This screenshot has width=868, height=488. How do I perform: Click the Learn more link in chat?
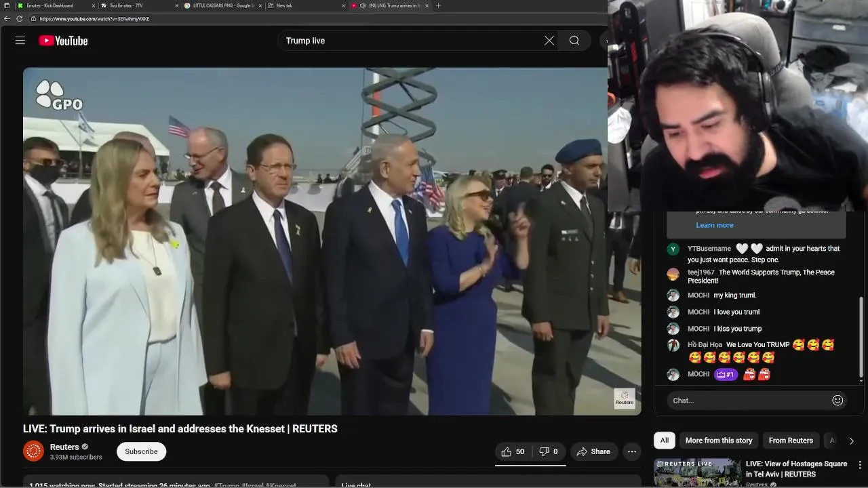[x=714, y=225]
